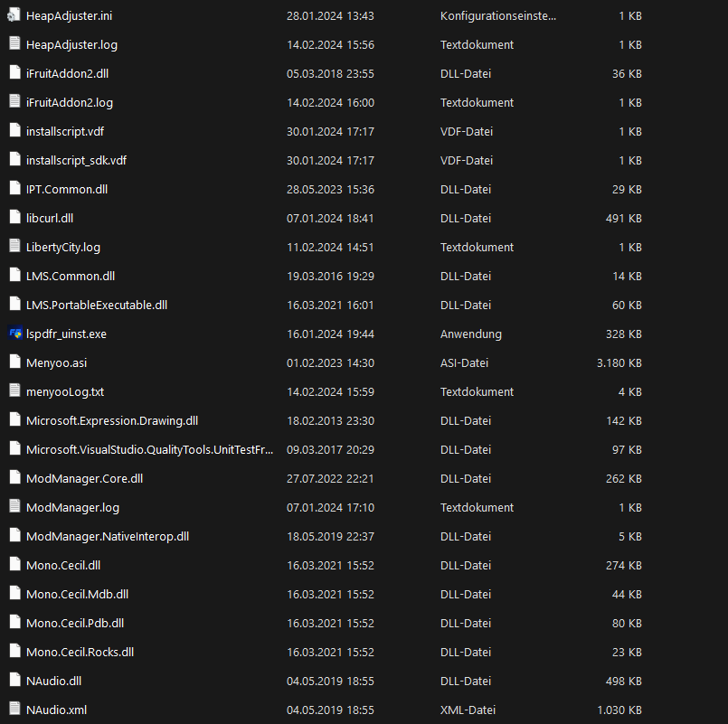The height and width of the screenshot is (724, 728).
Task: Click the ModManager.log document icon
Action: click(x=14, y=506)
